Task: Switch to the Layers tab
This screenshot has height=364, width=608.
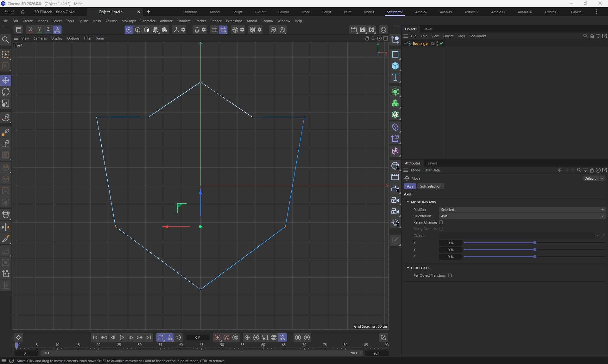Action: 432,163
